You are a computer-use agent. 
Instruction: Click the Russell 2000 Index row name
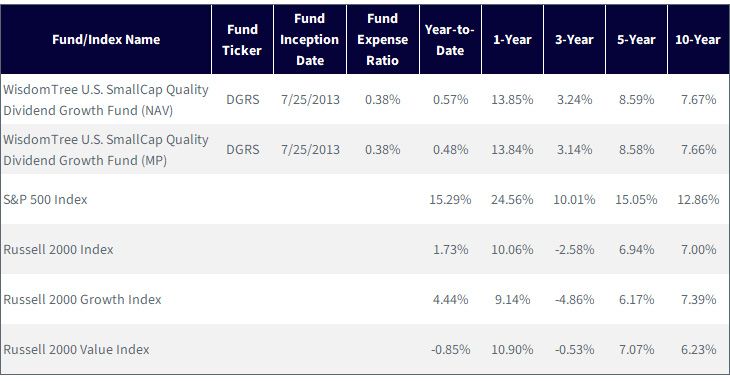click(x=58, y=249)
